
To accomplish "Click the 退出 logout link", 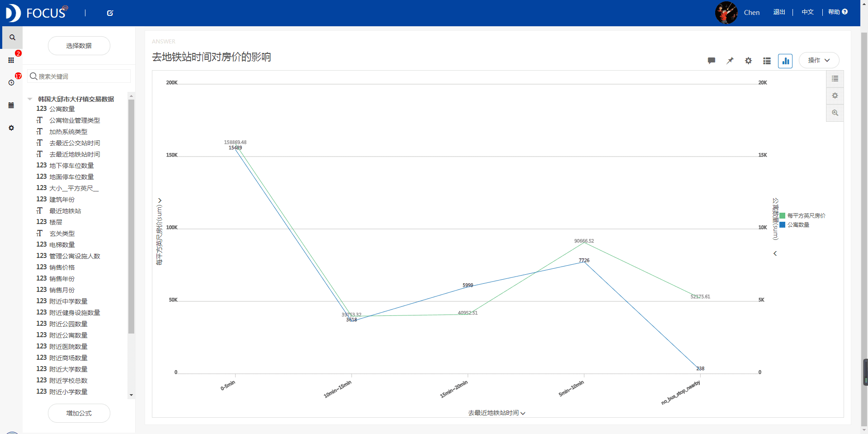I will tap(779, 12).
